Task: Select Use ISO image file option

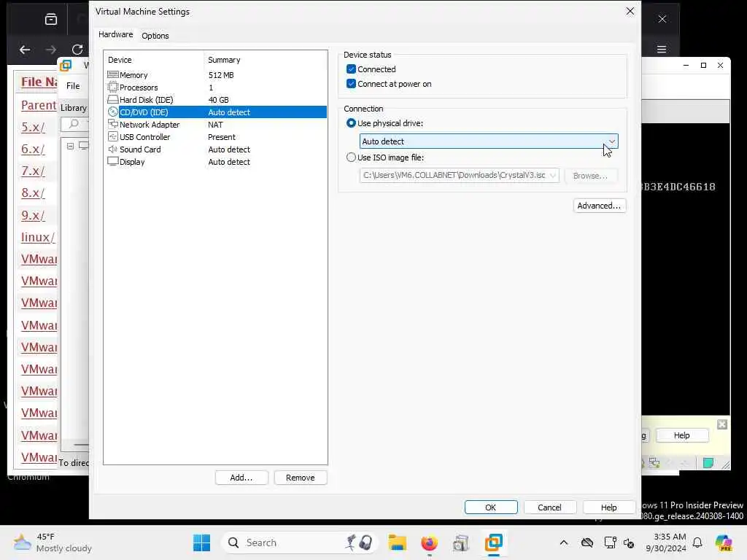Action: click(351, 157)
